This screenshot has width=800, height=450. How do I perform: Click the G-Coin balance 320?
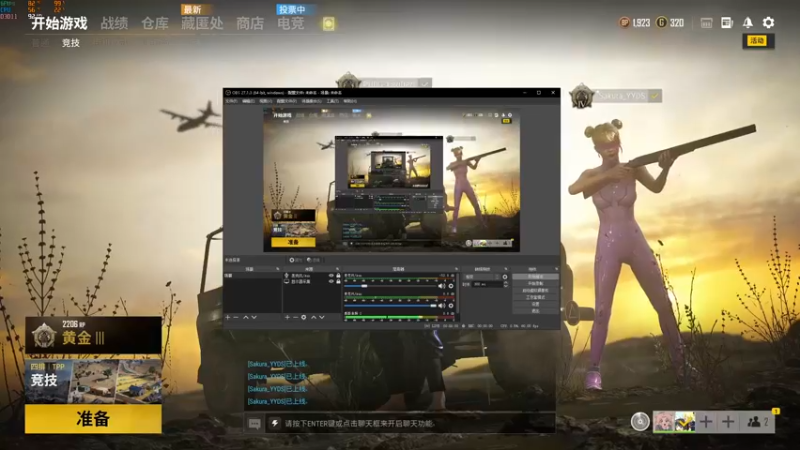[x=670, y=22]
